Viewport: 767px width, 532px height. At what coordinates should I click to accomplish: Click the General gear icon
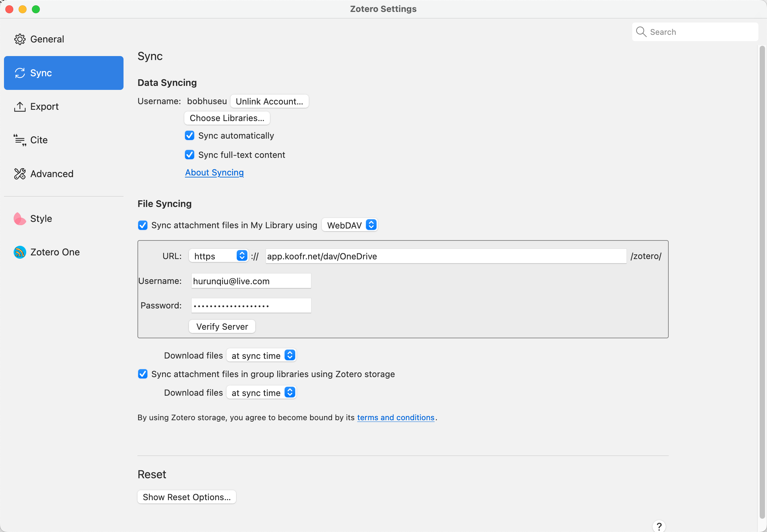20,39
